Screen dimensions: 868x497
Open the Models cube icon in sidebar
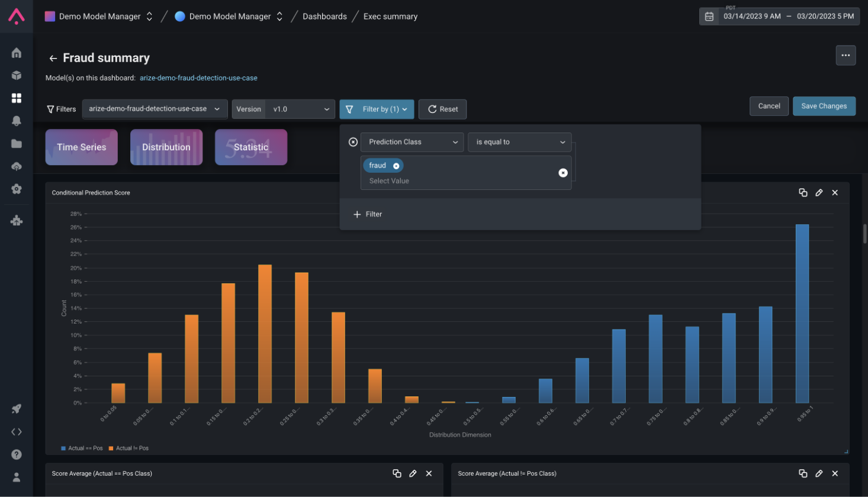[17, 75]
